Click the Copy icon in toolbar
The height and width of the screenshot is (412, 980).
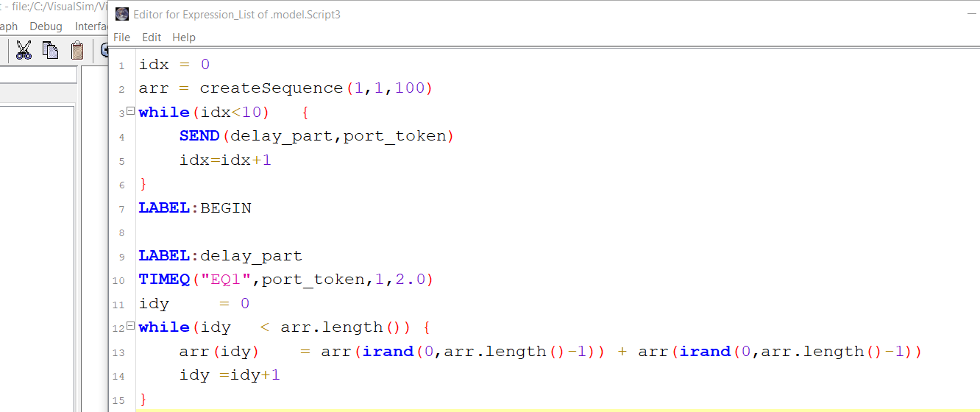(50, 50)
